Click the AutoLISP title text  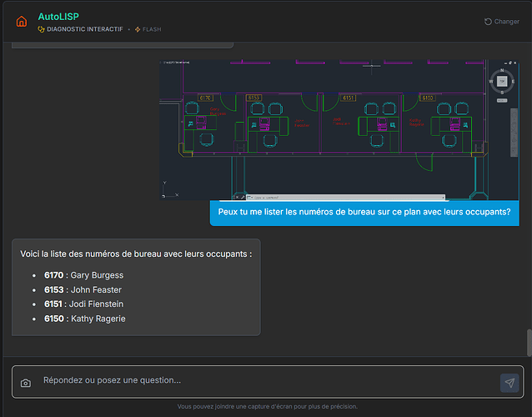(58, 16)
